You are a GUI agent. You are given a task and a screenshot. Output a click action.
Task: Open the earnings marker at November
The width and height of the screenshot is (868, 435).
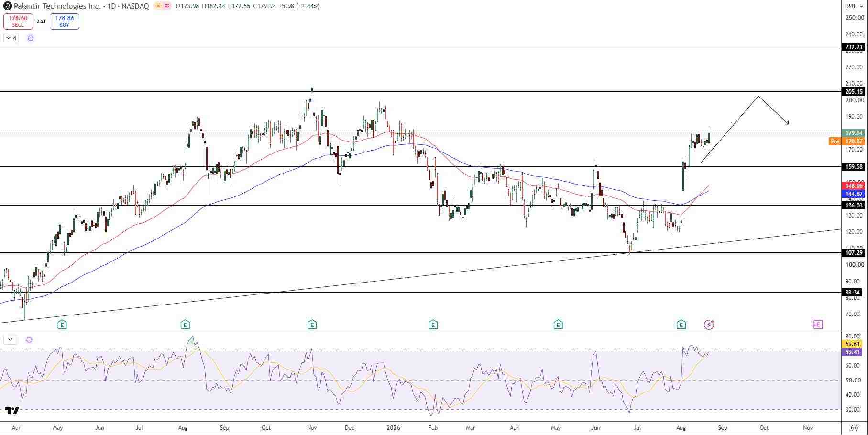pyautogui.click(x=312, y=325)
